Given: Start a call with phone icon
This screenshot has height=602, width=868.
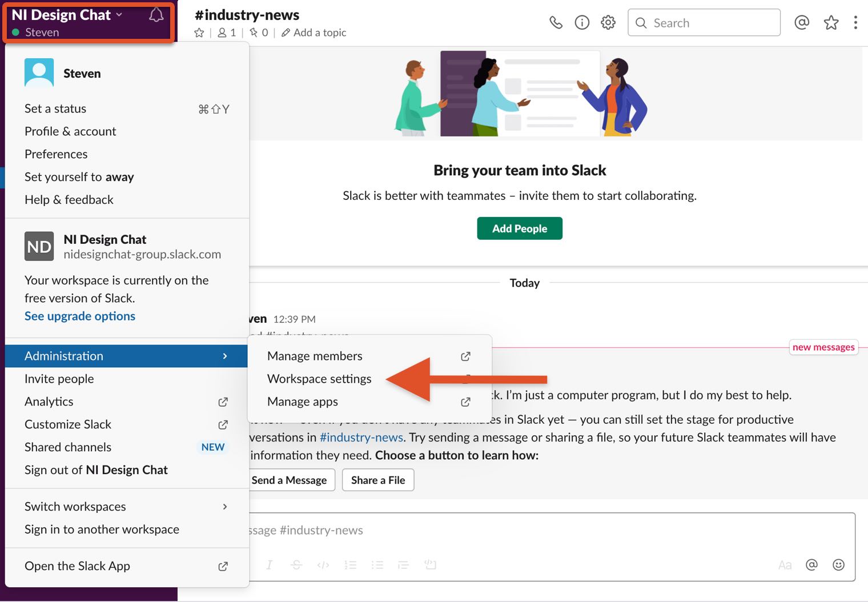Looking at the screenshot, I should (556, 23).
